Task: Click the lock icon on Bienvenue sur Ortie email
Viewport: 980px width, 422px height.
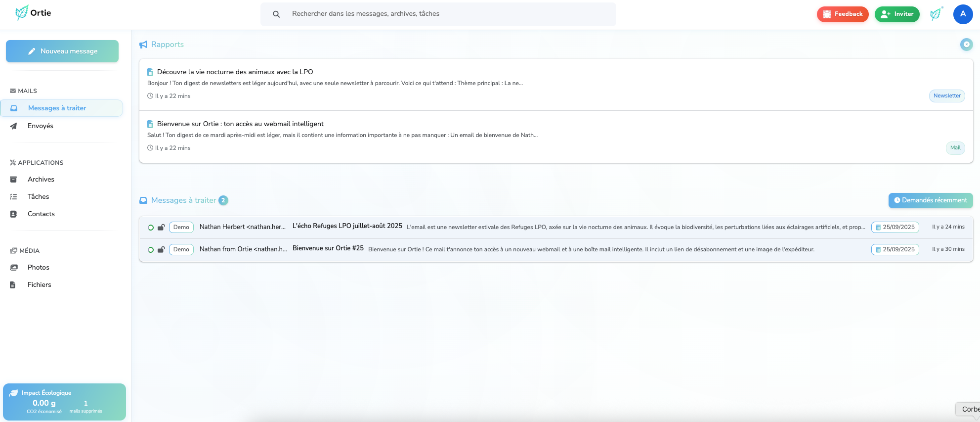Action: [161, 250]
